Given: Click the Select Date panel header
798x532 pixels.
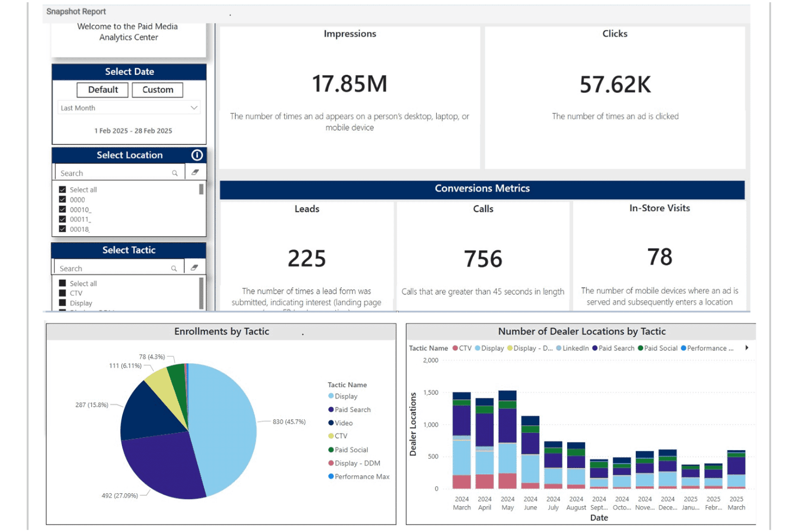Looking at the screenshot, I should (129, 72).
